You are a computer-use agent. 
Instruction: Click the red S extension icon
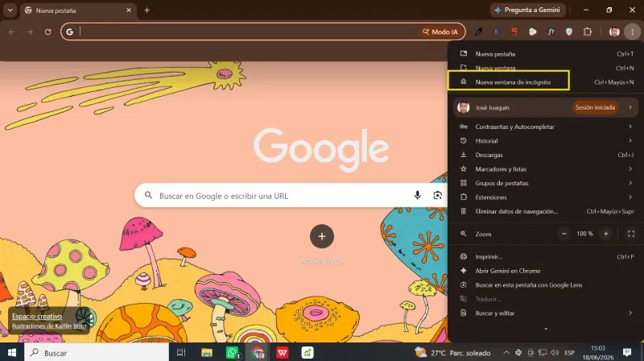click(x=514, y=31)
